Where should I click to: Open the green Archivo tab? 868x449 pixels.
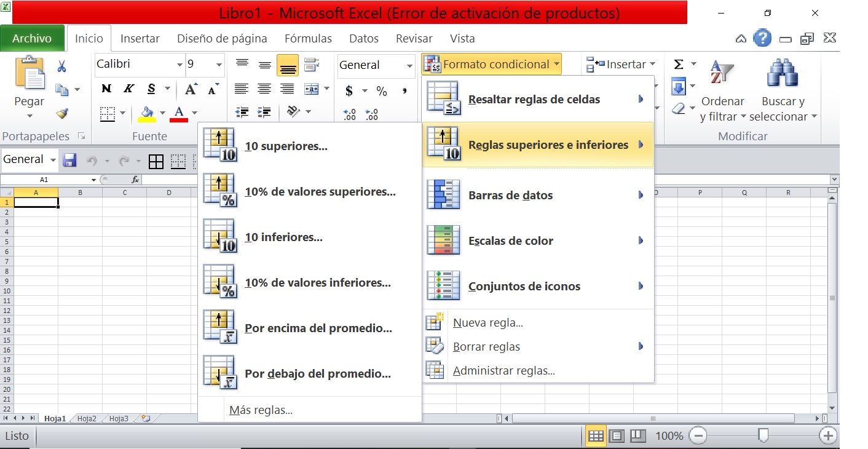click(x=32, y=38)
